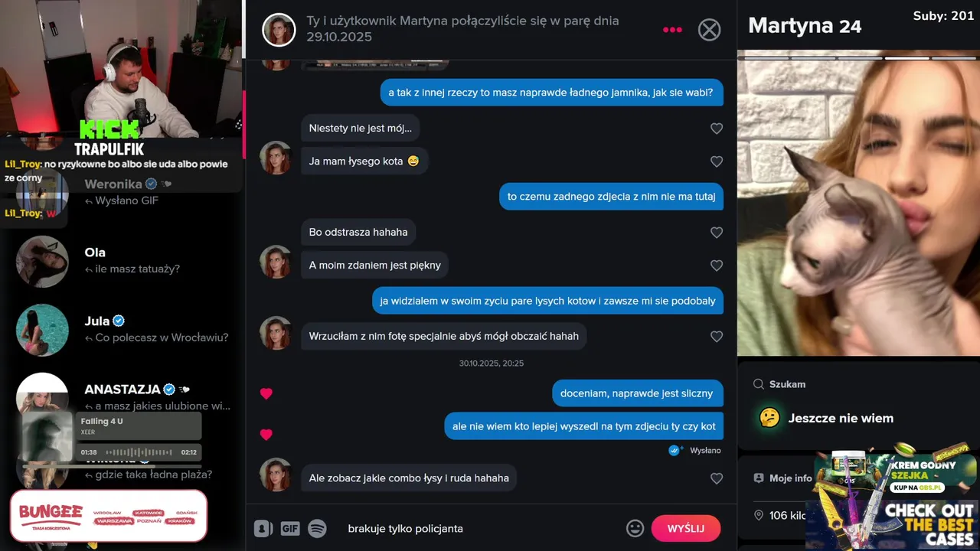The width and height of the screenshot is (980, 551).
Task: Click the message input field text
Action: coord(406,529)
